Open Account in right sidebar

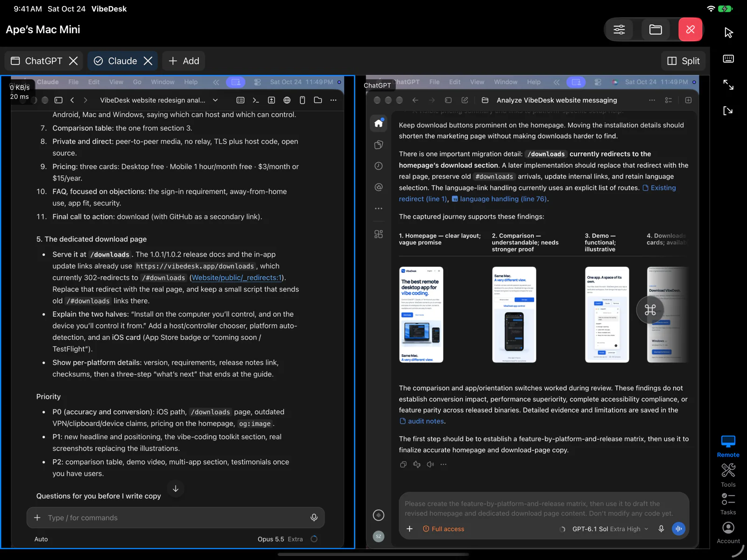tap(728, 533)
